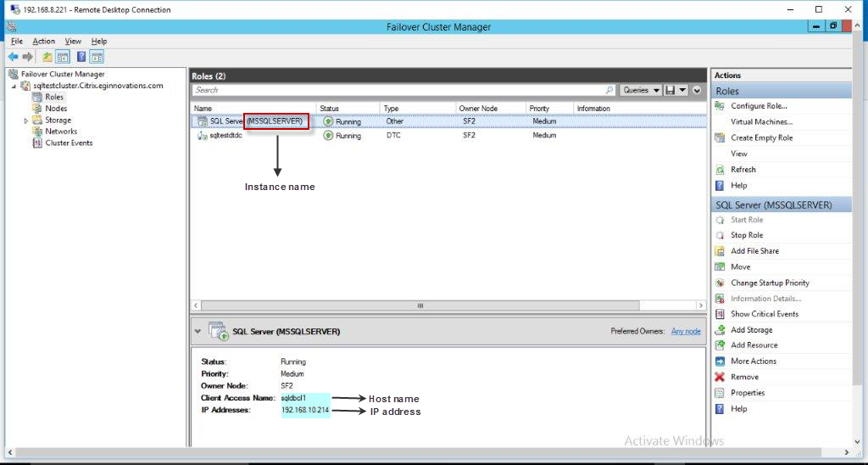Click Add Storage action
This screenshot has width=868, height=465.
point(751,330)
